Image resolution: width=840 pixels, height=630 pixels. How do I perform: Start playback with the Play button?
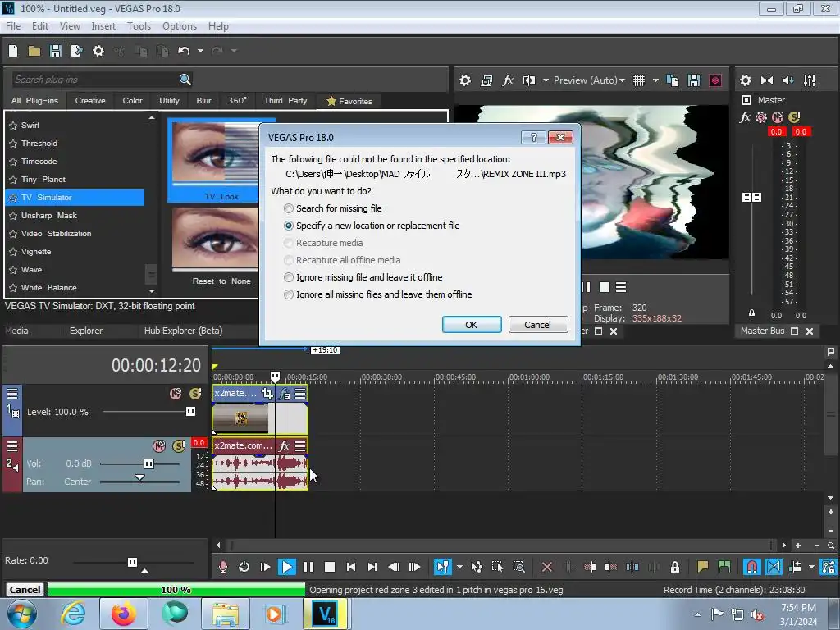coord(286,567)
